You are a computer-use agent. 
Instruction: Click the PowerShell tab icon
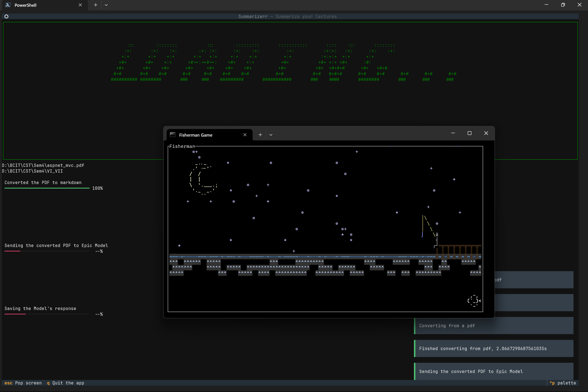[8, 5]
